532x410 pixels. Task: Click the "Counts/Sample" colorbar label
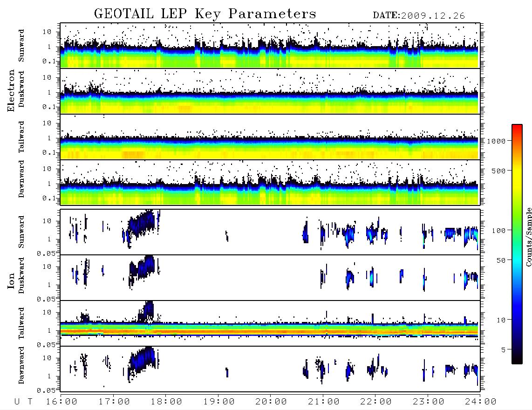[528, 237]
